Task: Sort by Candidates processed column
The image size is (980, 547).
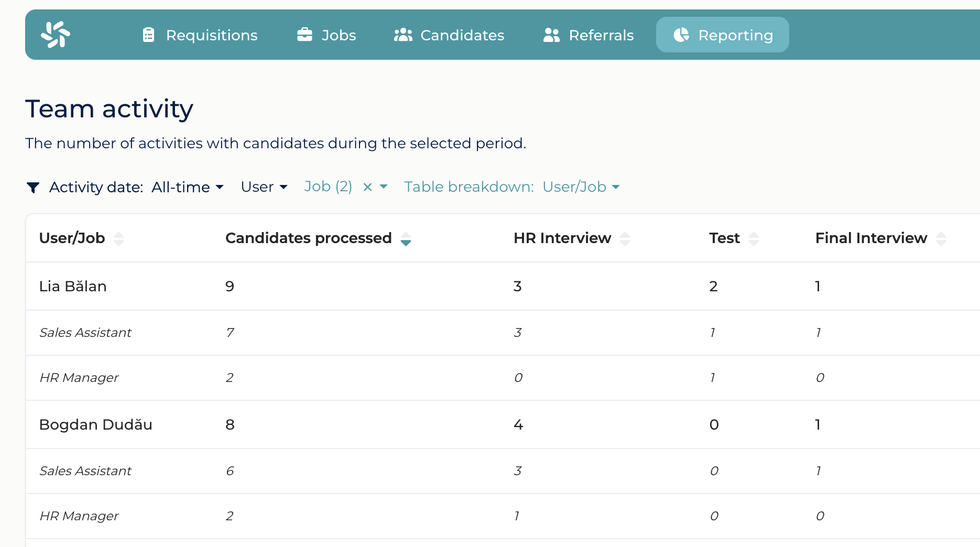Action: pos(406,239)
